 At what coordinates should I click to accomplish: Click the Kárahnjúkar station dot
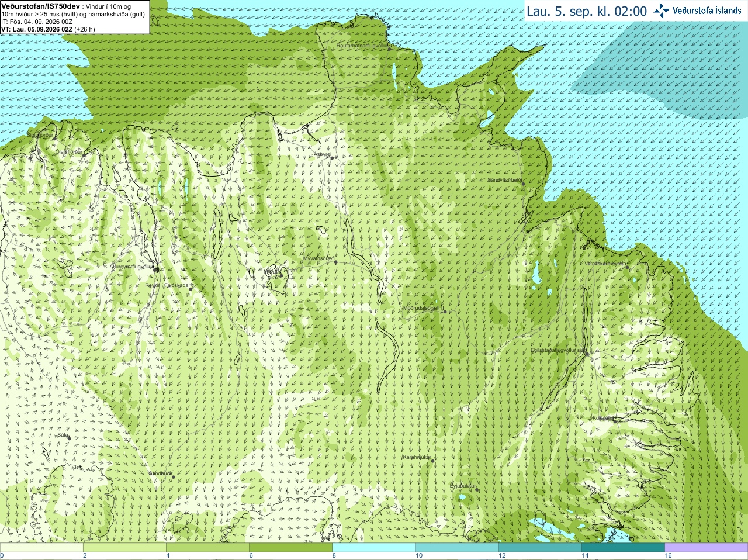pos(433,461)
